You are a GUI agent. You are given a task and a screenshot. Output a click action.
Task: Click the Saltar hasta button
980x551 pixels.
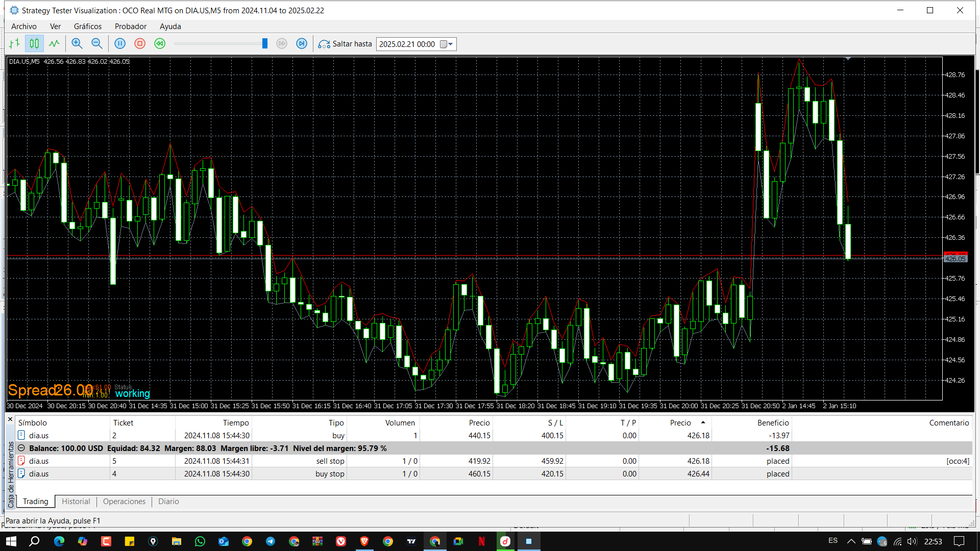point(345,44)
